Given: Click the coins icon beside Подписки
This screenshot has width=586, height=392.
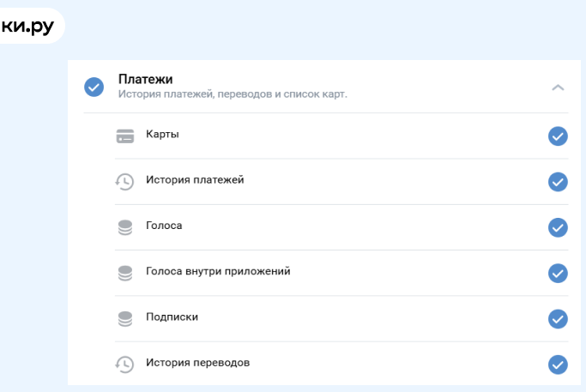Looking at the screenshot, I should click(x=125, y=318).
